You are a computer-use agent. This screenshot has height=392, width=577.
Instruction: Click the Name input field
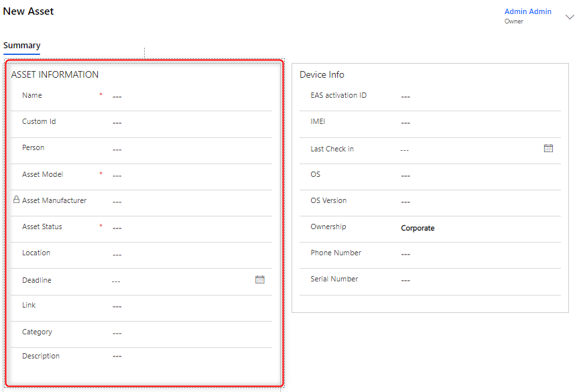[x=188, y=96]
